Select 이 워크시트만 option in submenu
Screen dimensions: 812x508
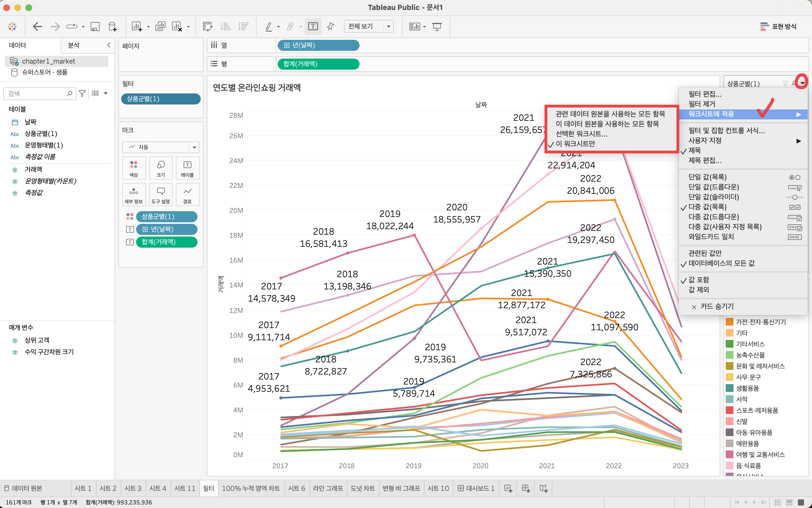(575, 144)
